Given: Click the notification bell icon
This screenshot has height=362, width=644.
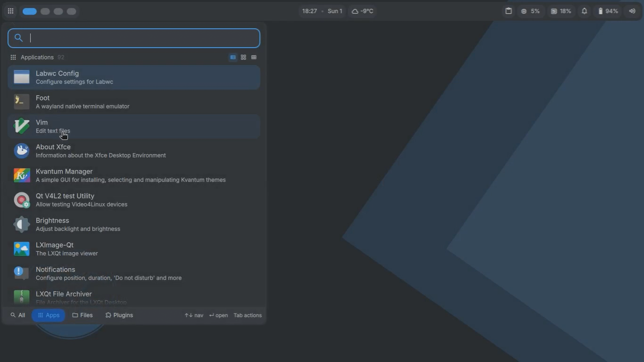Looking at the screenshot, I should [x=584, y=11].
